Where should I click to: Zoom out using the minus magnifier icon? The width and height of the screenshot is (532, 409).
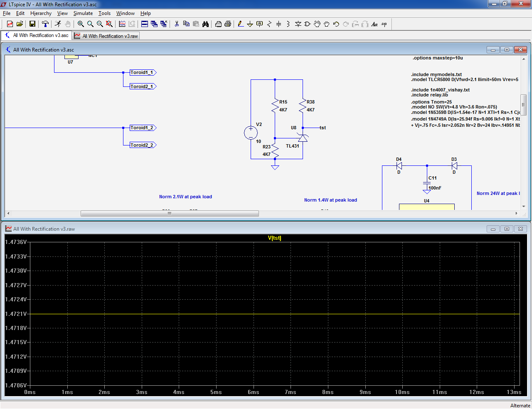(x=100, y=24)
